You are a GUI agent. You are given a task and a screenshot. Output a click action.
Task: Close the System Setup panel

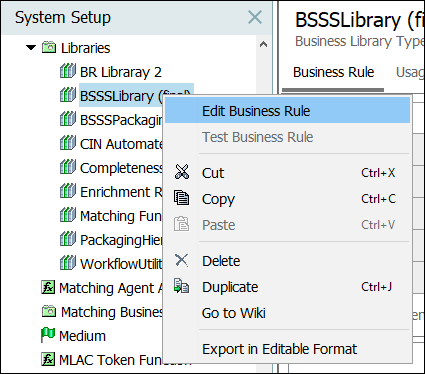click(x=255, y=17)
